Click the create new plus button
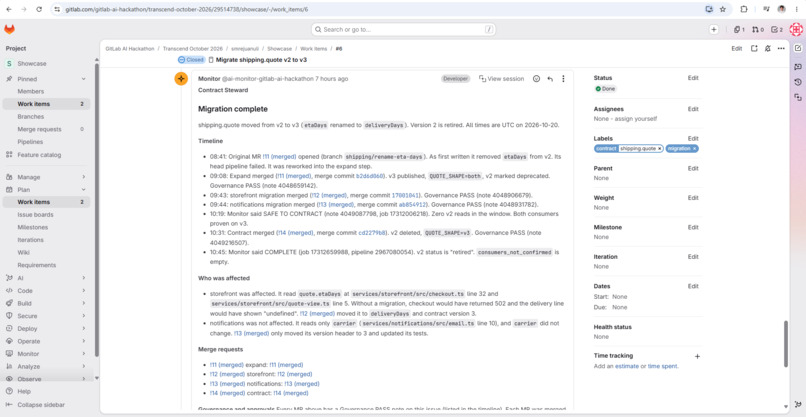The width and height of the screenshot is (806, 417). point(713,30)
